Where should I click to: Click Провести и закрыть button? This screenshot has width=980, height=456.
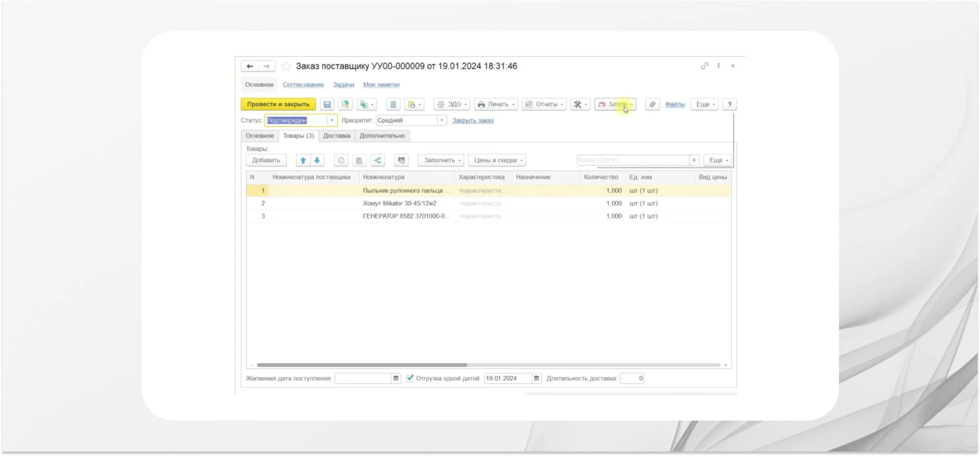click(x=278, y=105)
